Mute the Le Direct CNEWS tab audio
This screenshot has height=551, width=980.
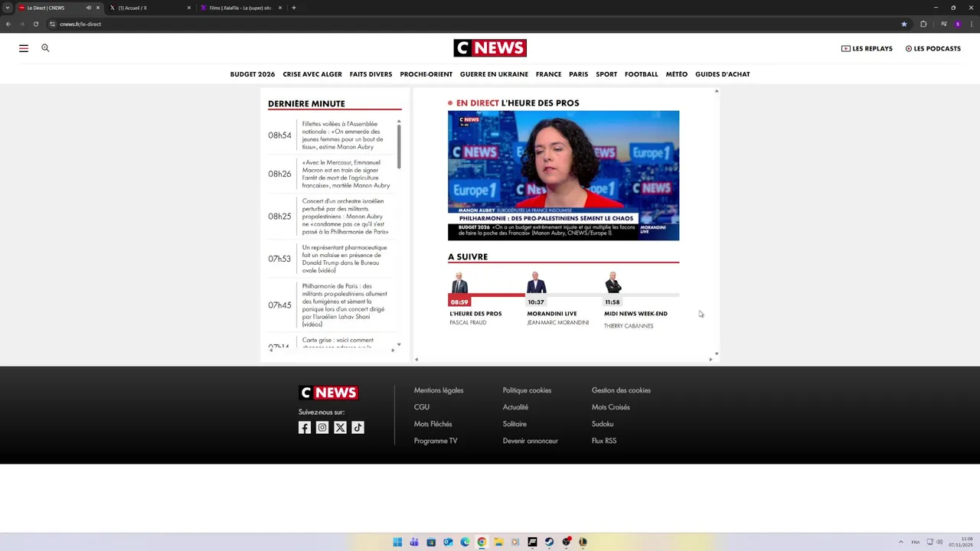tap(89, 8)
